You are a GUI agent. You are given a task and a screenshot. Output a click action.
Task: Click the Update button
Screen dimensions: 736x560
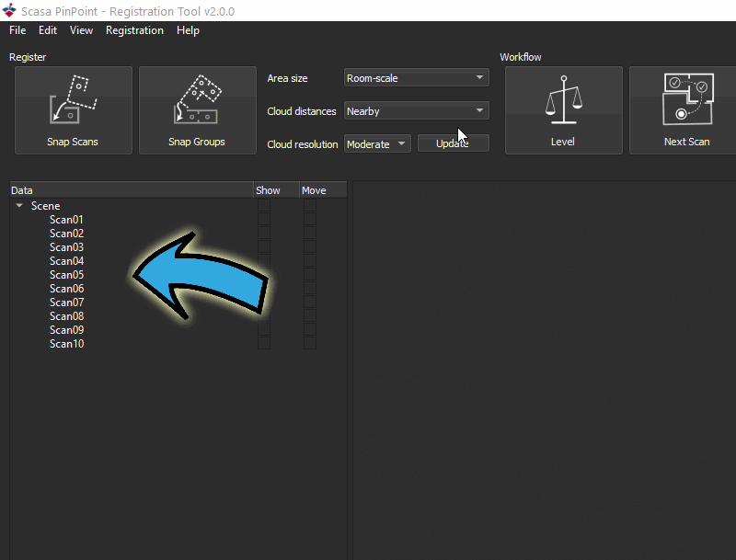(453, 143)
